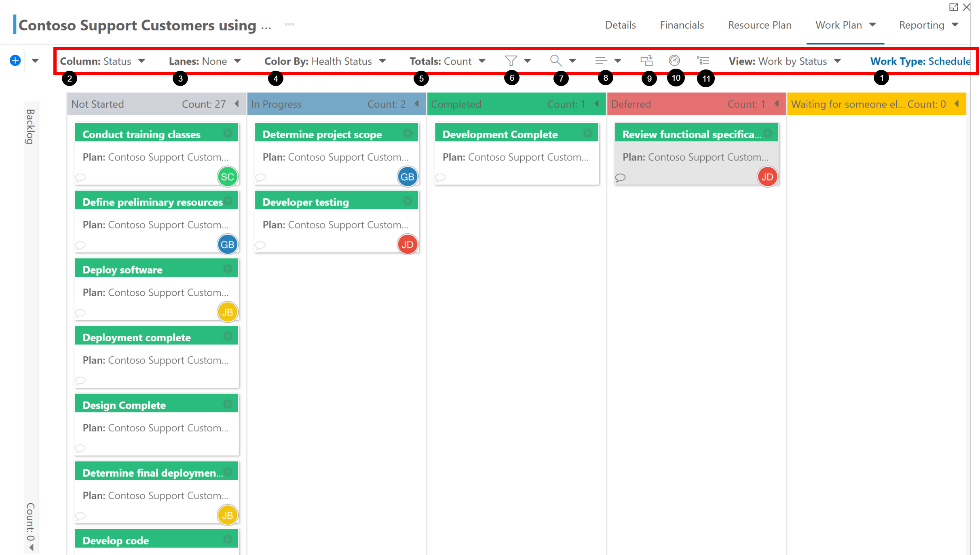Open gear on Deployment complete card
This screenshot has width=980, height=555.
pos(228,336)
